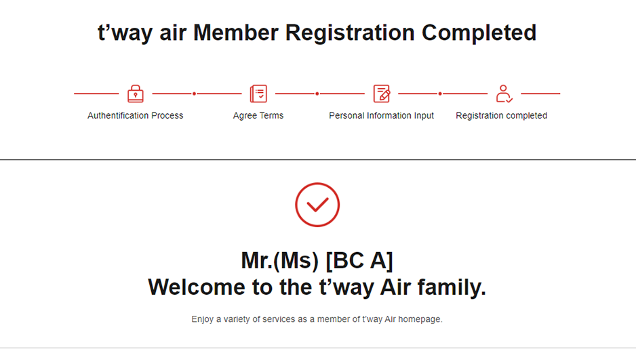The image size is (636, 364).
Task: Click the dot between Authentification and Agree Terms
Action: click(194, 94)
